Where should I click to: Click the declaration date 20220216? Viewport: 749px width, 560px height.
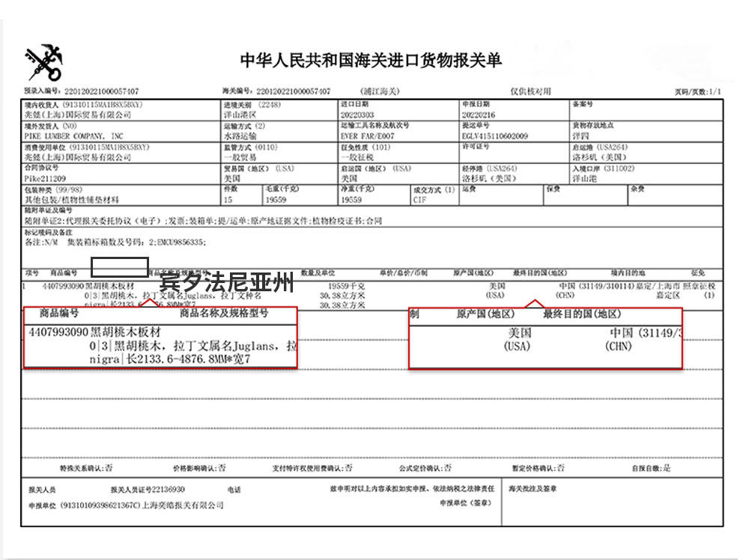point(476,116)
